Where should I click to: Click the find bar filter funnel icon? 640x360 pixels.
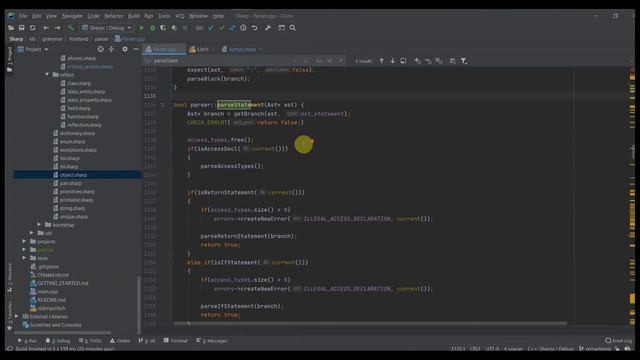tap(464, 61)
